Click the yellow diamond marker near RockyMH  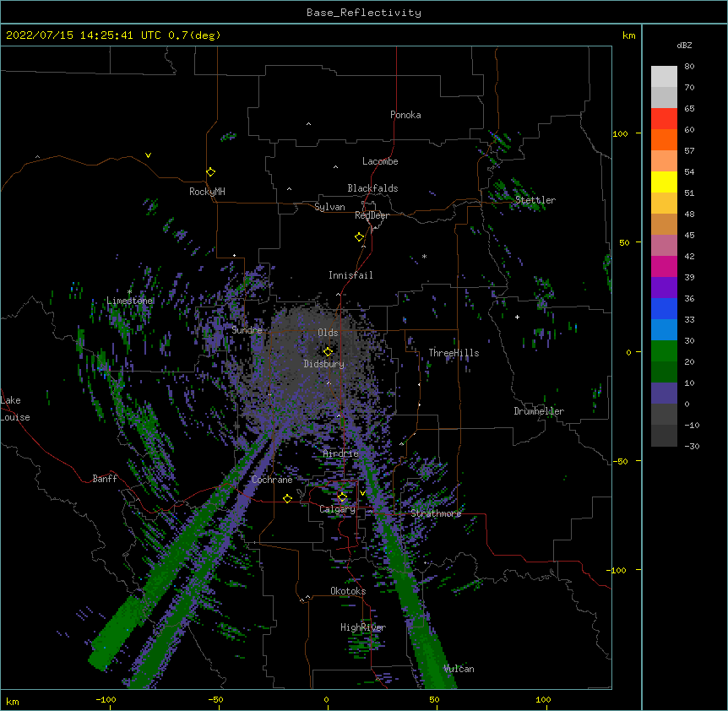tap(211, 172)
